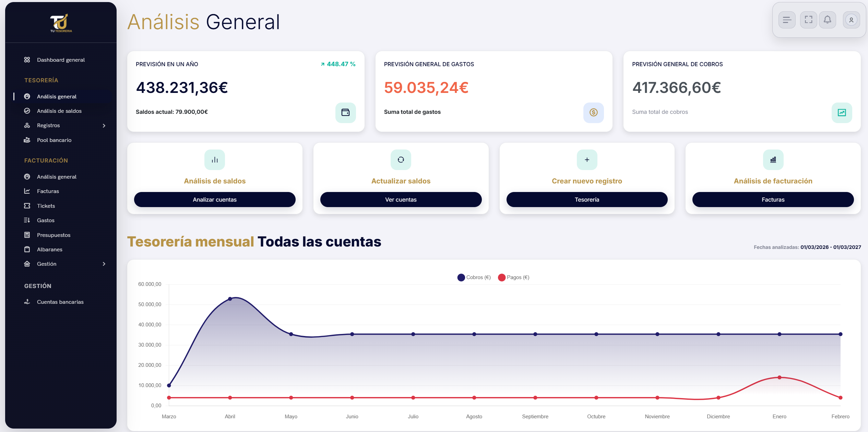
Task: Click Fechas analizadas date range text
Action: coord(807,247)
